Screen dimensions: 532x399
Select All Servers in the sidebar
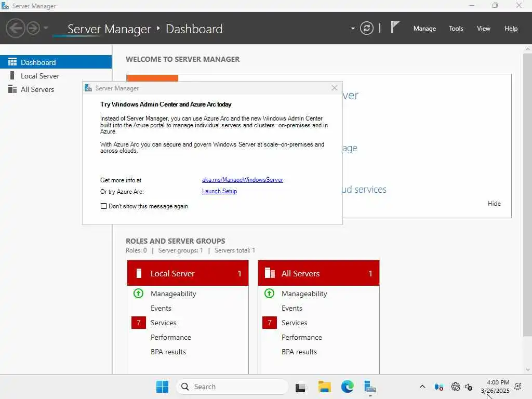tap(56, 89)
